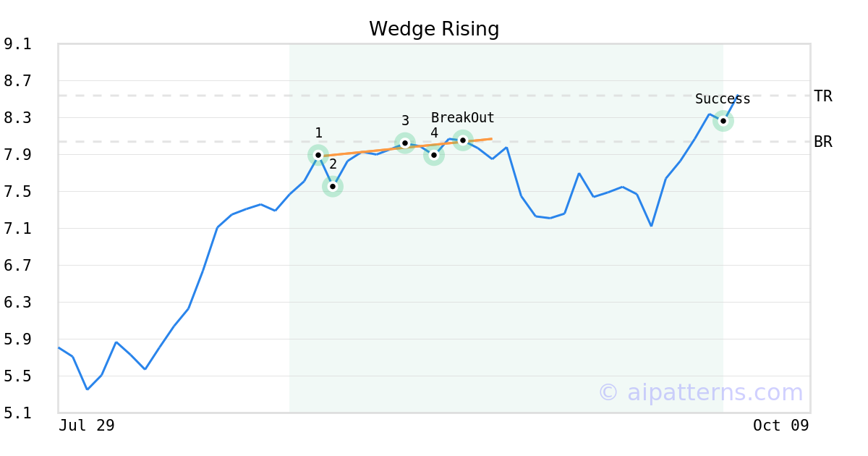Click the Wedge Rising chart title
Screen dimensions: 868x456
click(x=434, y=29)
